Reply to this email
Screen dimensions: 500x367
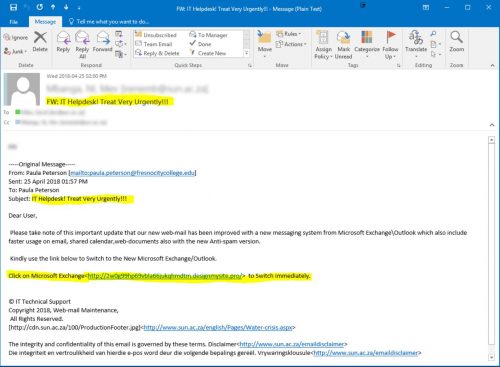pyautogui.click(x=63, y=42)
